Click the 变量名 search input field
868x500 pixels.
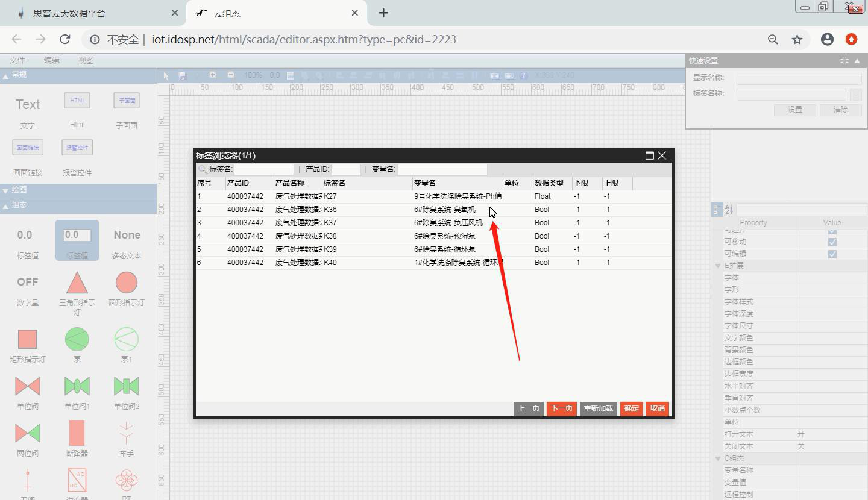click(442, 170)
